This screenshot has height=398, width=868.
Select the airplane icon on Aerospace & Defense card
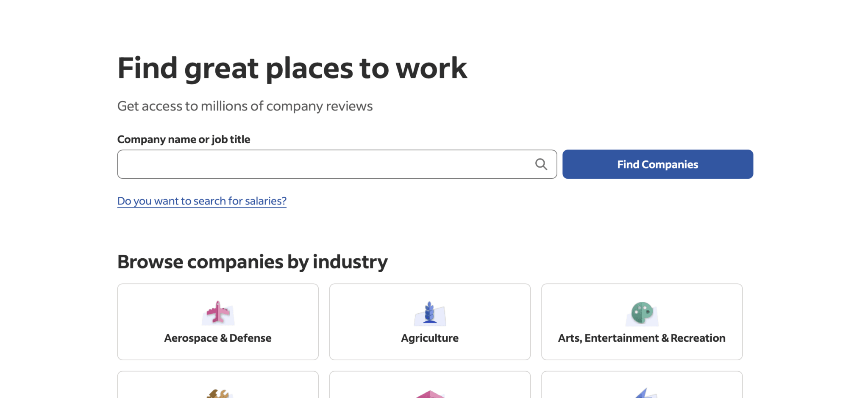[x=217, y=312]
